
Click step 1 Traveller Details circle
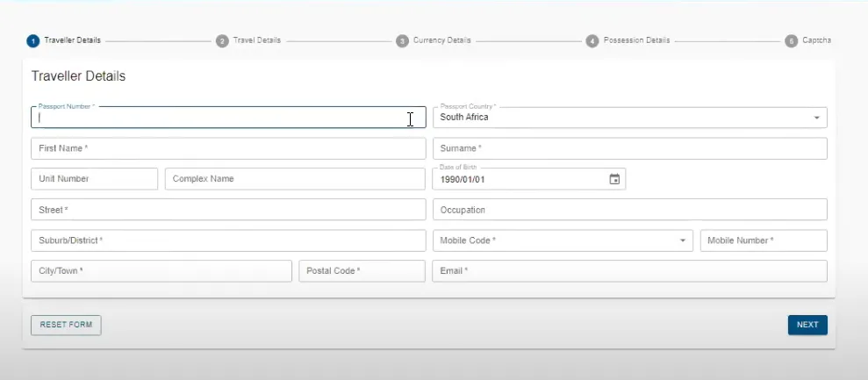[x=32, y=41]
